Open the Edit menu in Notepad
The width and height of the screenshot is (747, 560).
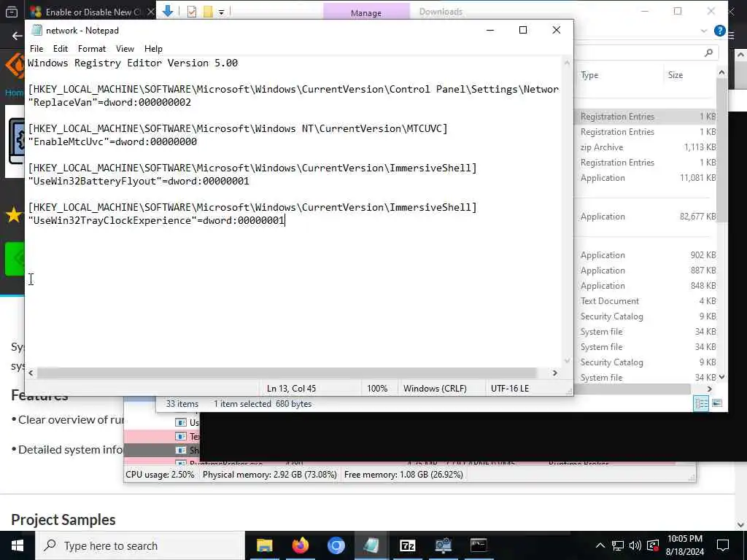60,49
